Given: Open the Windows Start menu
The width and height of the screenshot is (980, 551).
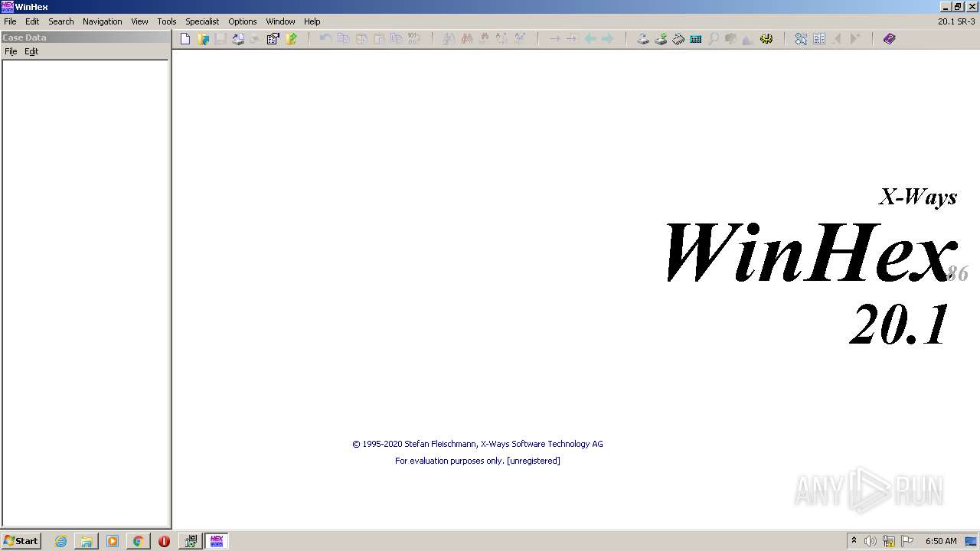Looking at the screenshot, I should [21, 541].
